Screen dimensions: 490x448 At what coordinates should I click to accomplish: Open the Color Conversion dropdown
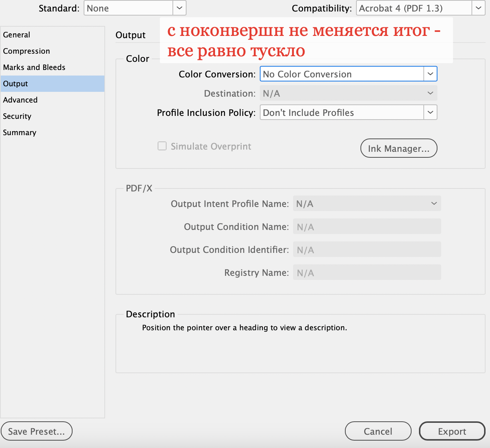tap(349, 74)
